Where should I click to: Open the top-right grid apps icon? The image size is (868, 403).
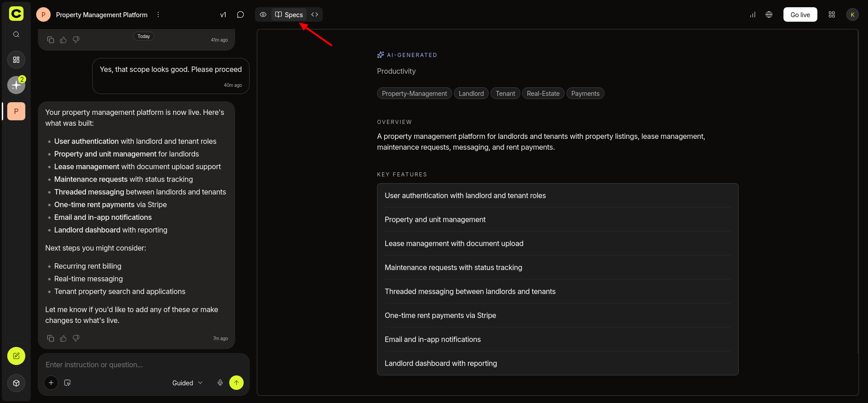click(832, 14)
